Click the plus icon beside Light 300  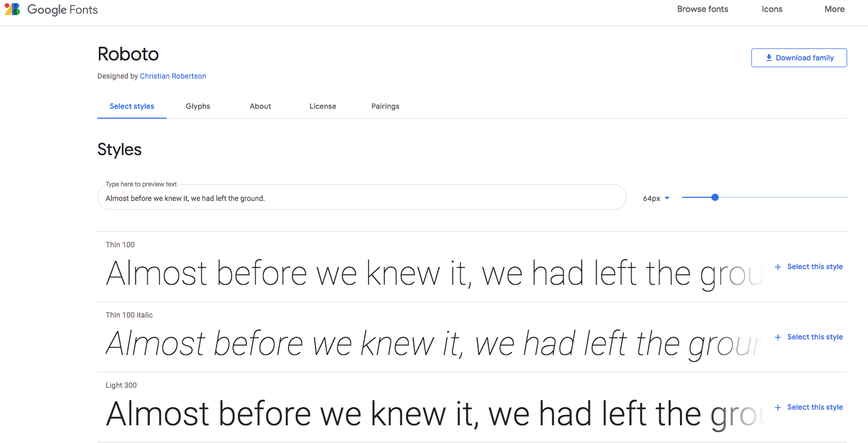point(777,407)
